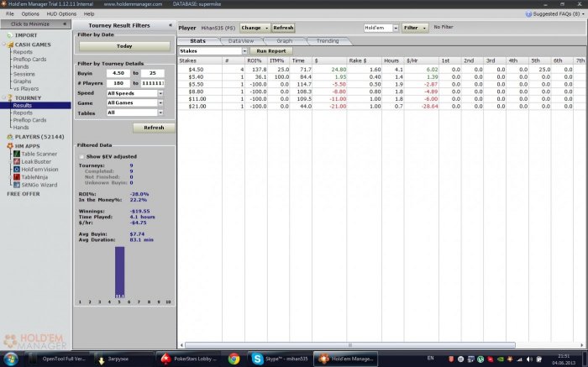The height and width of the screenshot is (367, 588).
Task: Open Preflop Cards under Cash Games
Action: click(29, 60)
